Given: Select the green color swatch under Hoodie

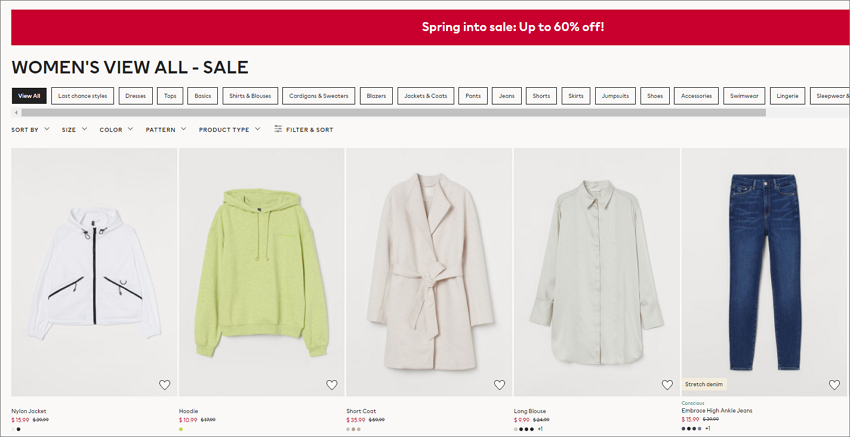Looking at the screenshot, I should click(x=181, y=429).
